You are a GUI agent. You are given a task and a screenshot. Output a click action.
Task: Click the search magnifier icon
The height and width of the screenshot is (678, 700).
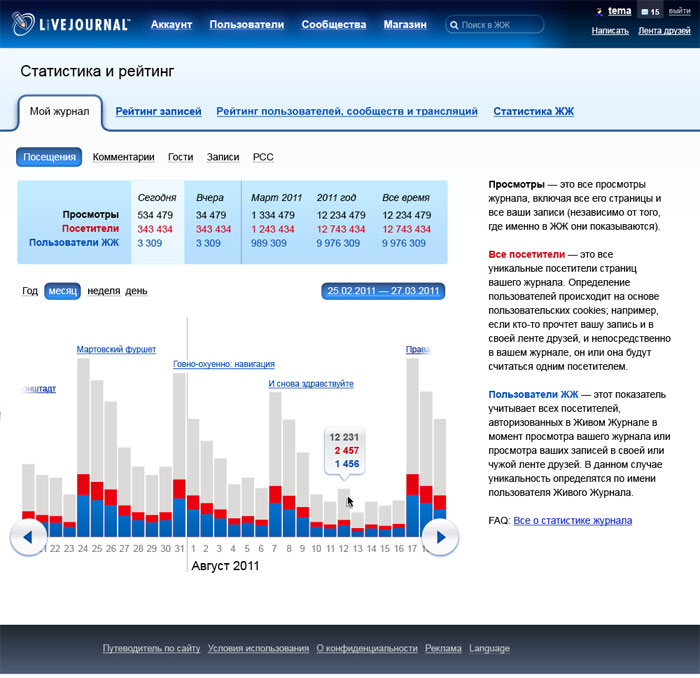click(x=455, y=25)
